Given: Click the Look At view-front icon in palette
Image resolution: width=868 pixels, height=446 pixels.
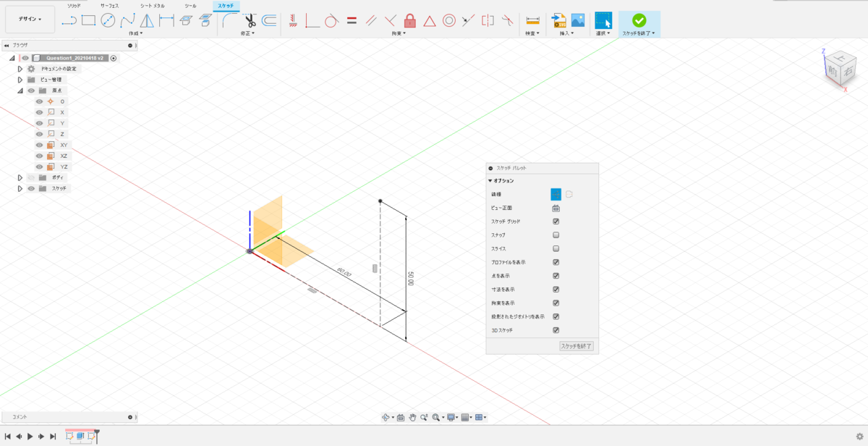Looking at the screenshot, I should point(556,208).
